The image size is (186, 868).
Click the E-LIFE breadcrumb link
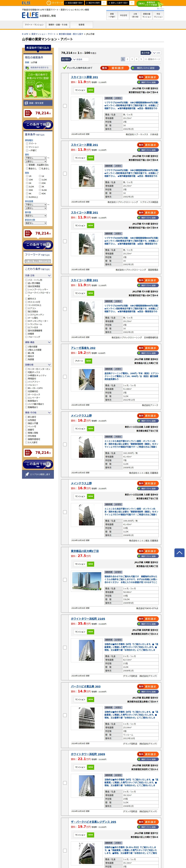(25, 34)
